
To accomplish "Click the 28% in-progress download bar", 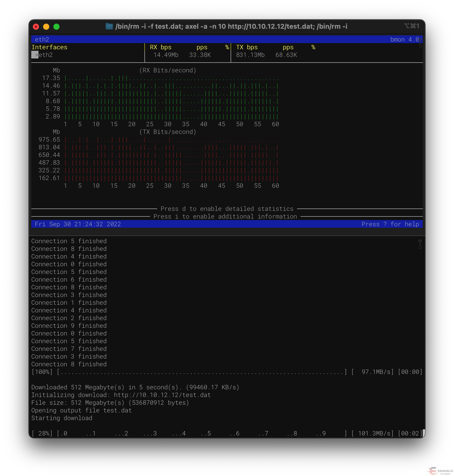I will click(x=202, y=433).
